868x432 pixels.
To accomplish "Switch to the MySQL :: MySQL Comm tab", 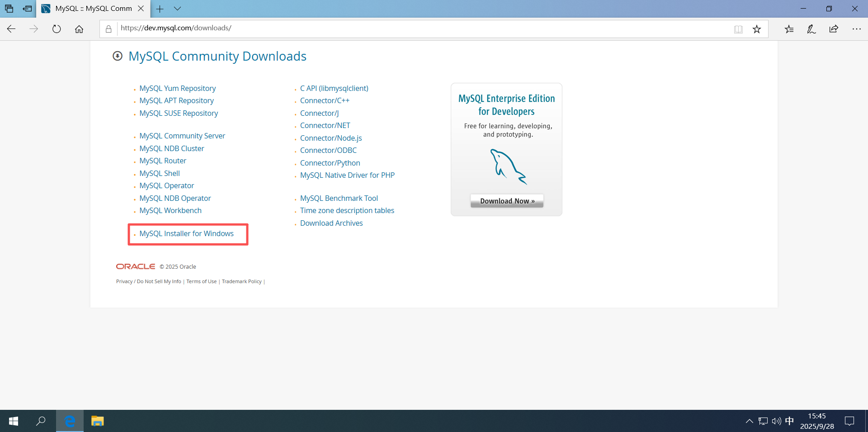I will [x=93, y=9].
